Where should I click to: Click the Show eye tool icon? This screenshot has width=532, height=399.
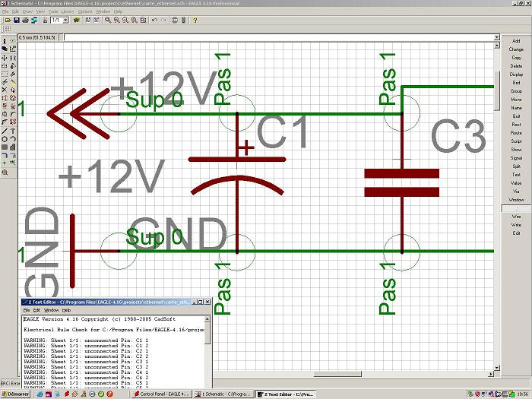[x=14, y=40]
